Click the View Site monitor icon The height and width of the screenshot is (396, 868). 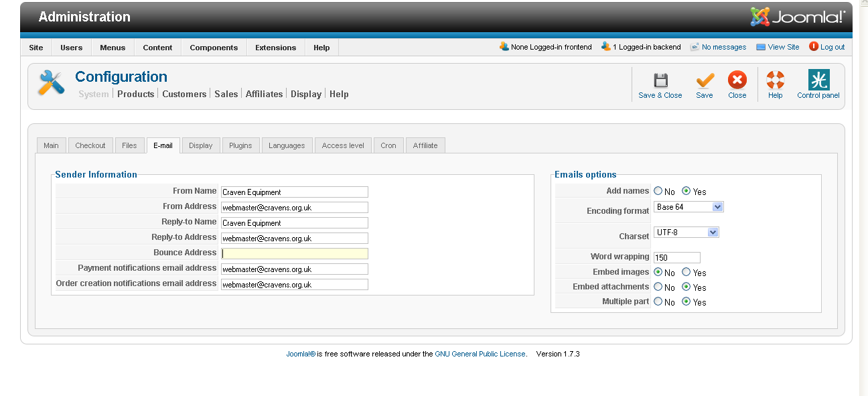click(x=761, y=47)
